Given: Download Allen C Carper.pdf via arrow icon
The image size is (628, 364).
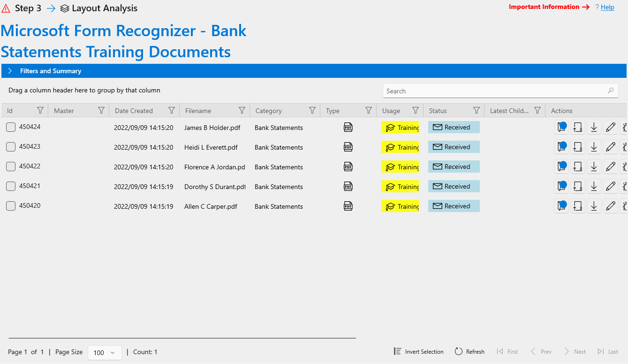Looking at the screenshot, I should (594, 206).
